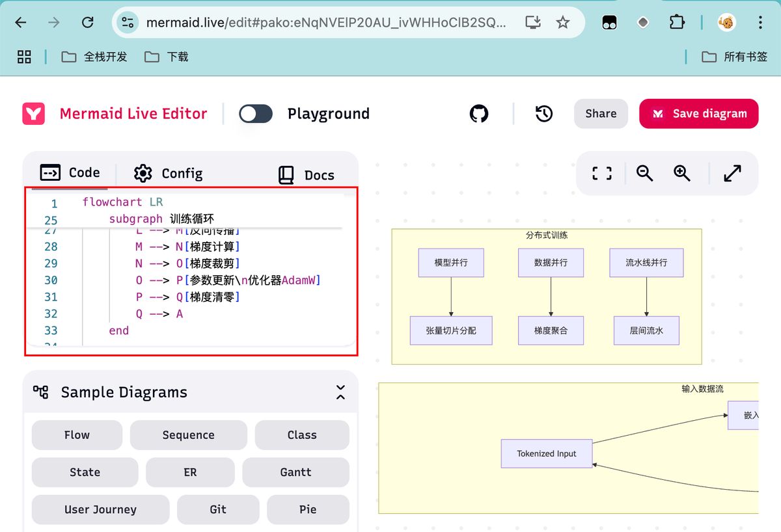Zoom in on the diagram

tap(682, 173)
